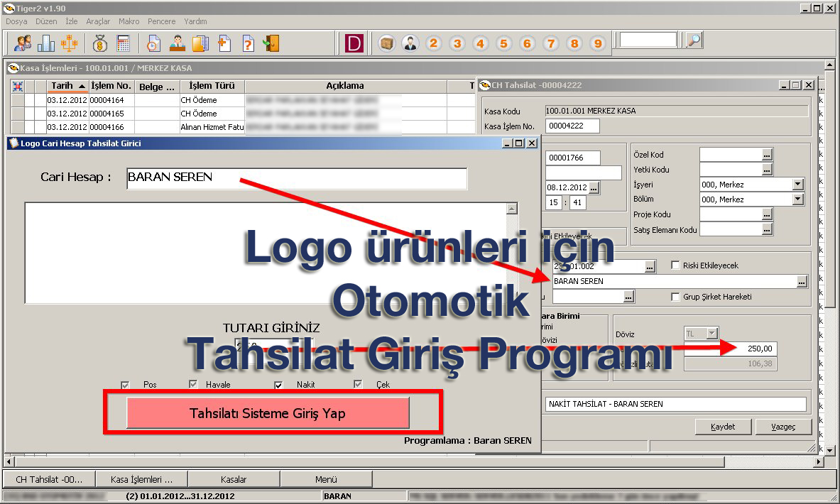Viewport: 840px width, 504px height.
Task: Click the round number 5 icon
Action: [503, 43]
